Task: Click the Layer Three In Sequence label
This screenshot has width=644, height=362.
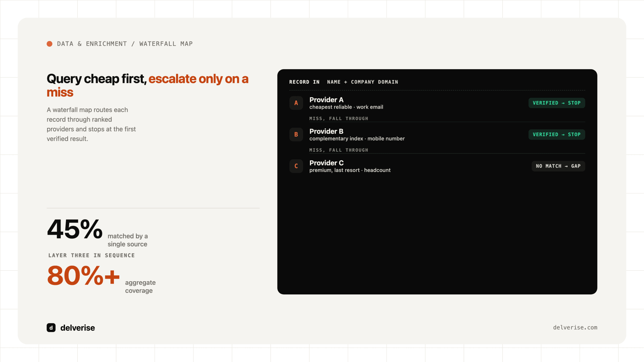Action: (x=92, y=255)
